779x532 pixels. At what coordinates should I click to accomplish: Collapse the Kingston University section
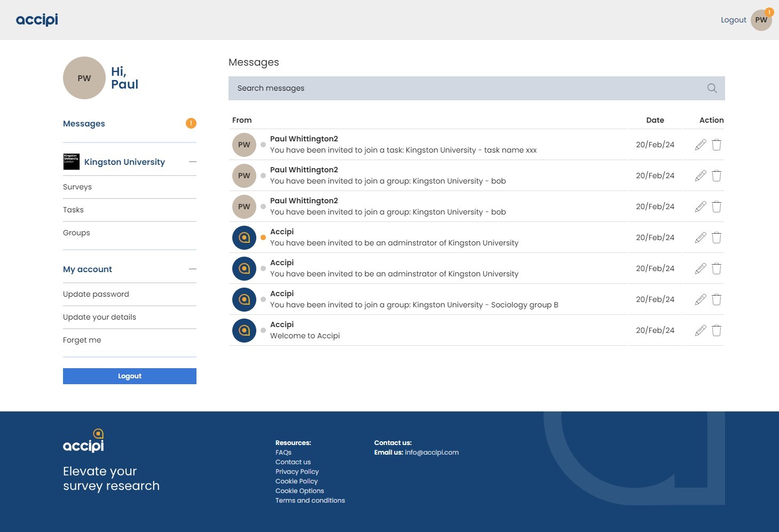193,162
